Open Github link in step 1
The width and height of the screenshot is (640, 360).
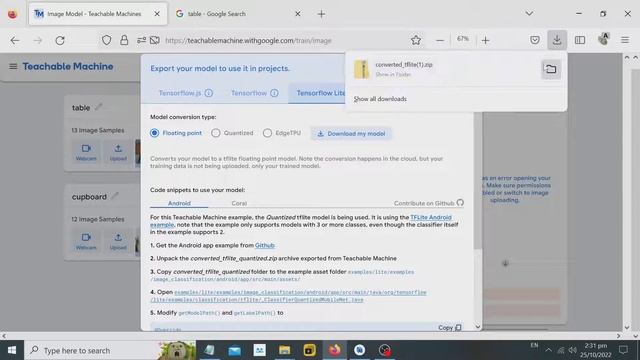click(264, 245)
